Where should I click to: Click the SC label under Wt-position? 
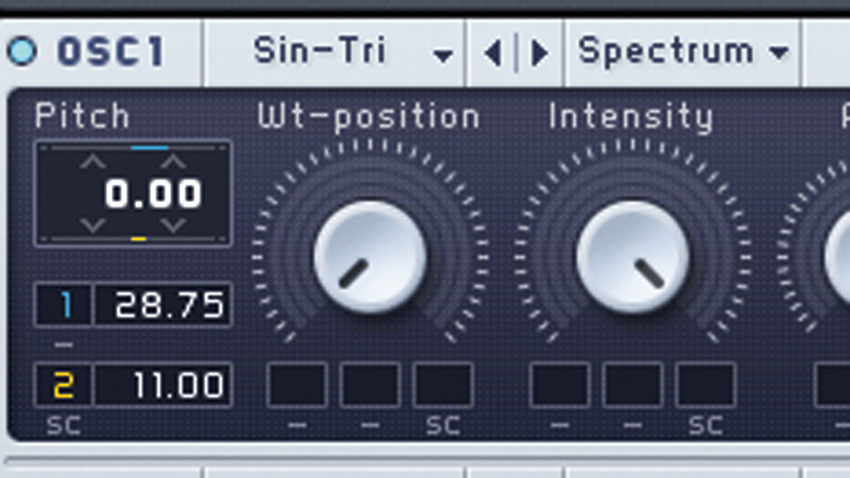click(443, 426)
